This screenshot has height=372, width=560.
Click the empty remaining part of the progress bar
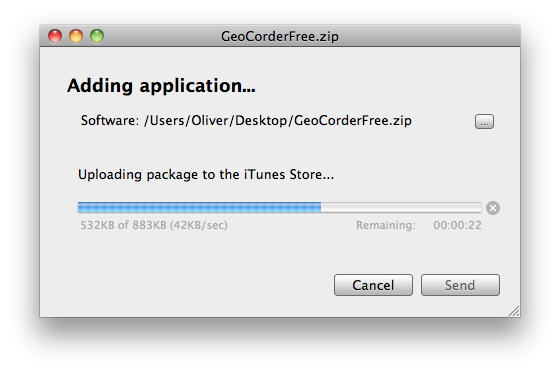tap(401, 207)
